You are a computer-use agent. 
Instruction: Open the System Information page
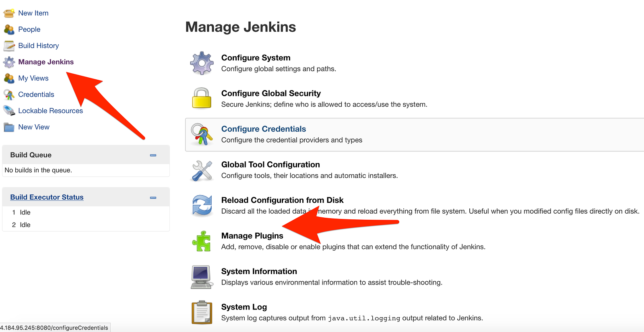[259, 272]
